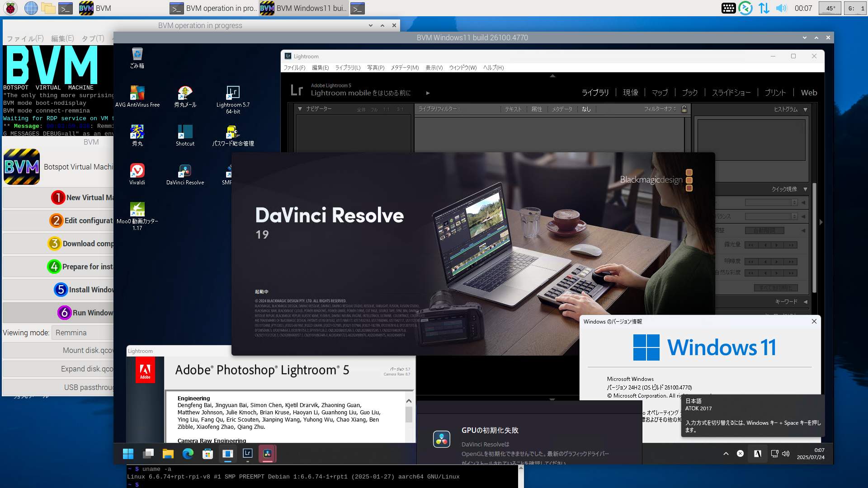Switch to the スライドショー module
The height and width of the screenshot is (488, 868).
731,93
